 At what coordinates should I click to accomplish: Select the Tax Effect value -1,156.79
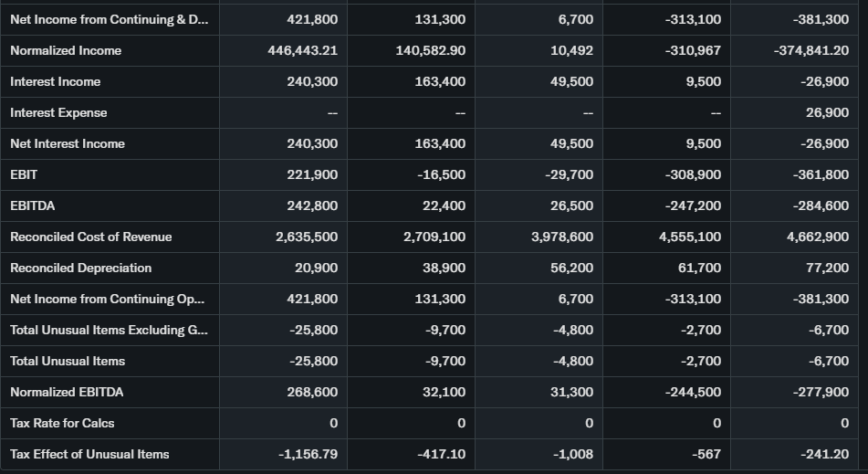tap(307, 454)
